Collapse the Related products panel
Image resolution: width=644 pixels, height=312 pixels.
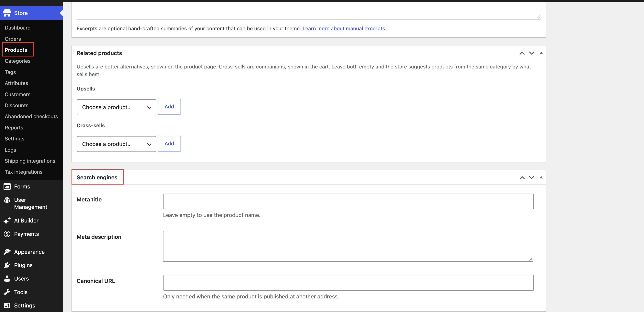pos(541,53)
